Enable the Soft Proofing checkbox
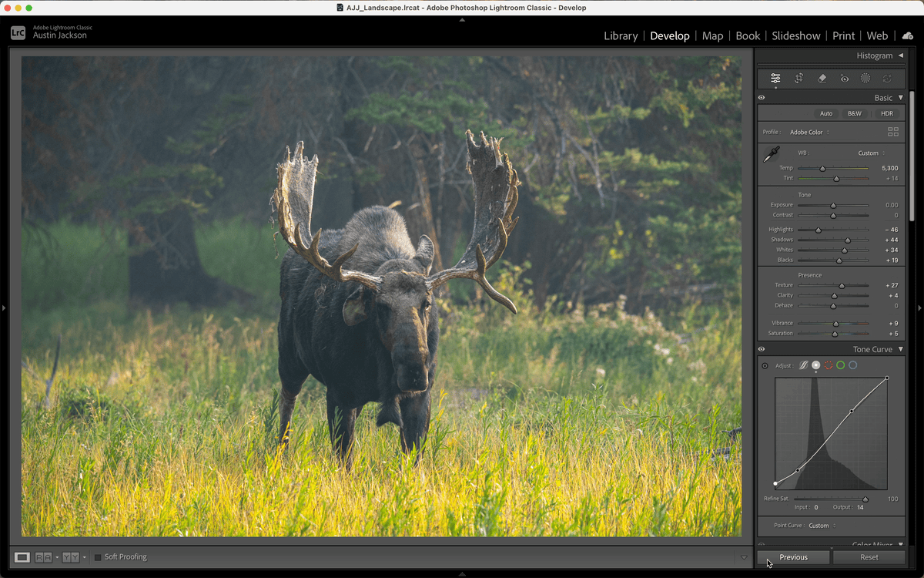Viewport: 924px width, 578px height. tap(98, 557)
